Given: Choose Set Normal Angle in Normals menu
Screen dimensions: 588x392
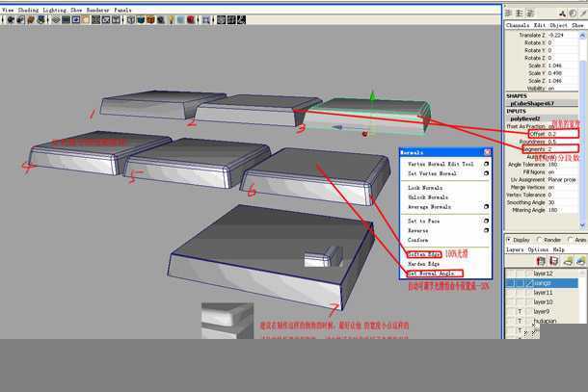Looking at the screenshot, I should point(432,274).
